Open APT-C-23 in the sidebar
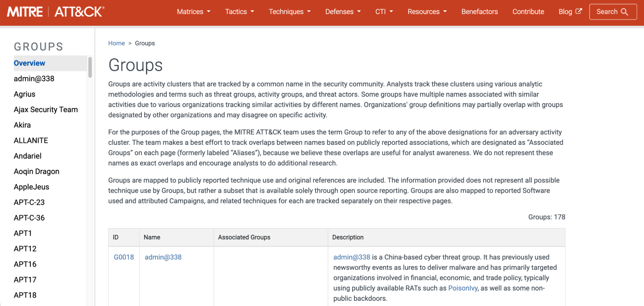 29,202
